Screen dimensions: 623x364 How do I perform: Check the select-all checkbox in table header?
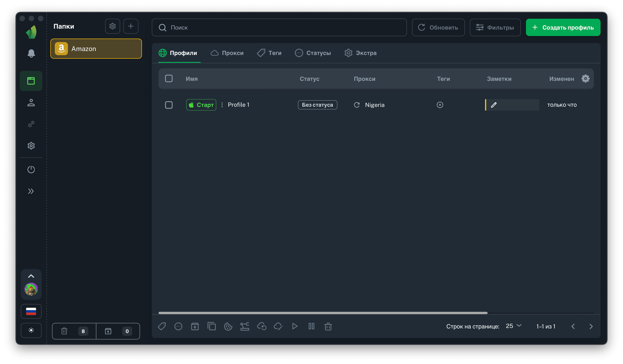tap(169, 79)
